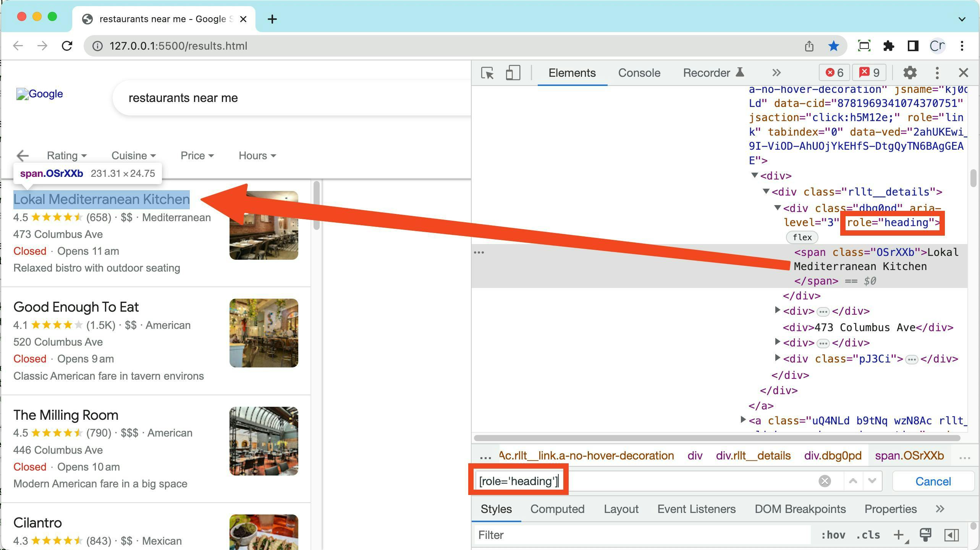Viewport: 980px width, 550px height.
Task: Click the bookmark star icon
Action: pos(833,46)
